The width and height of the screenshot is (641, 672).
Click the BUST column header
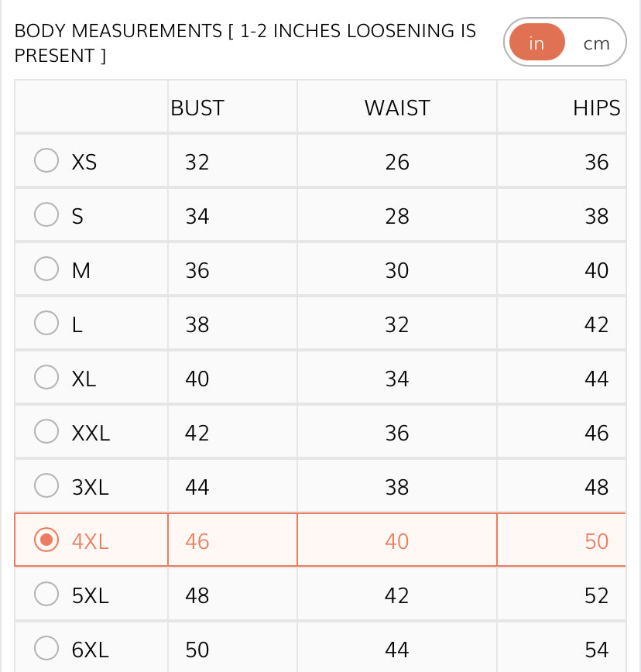point(197,108)
